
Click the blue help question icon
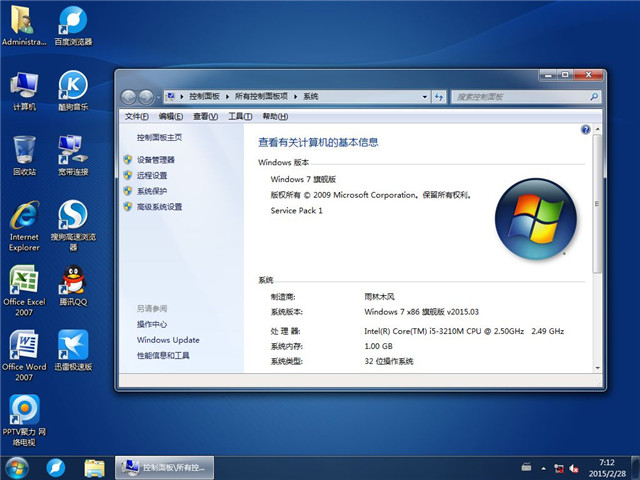click(585, 130)
